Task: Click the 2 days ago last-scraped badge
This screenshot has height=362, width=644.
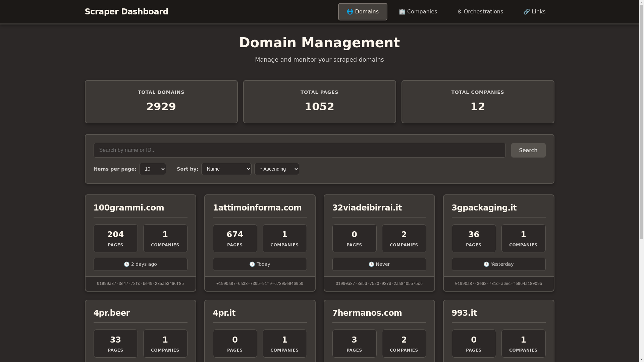Action: [140, 264]
